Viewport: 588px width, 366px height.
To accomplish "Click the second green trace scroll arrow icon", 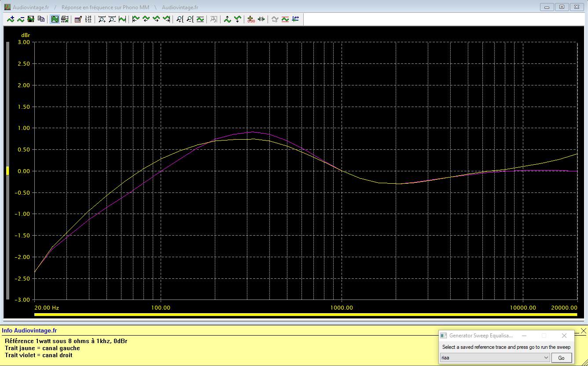I will tap(146, 19).
